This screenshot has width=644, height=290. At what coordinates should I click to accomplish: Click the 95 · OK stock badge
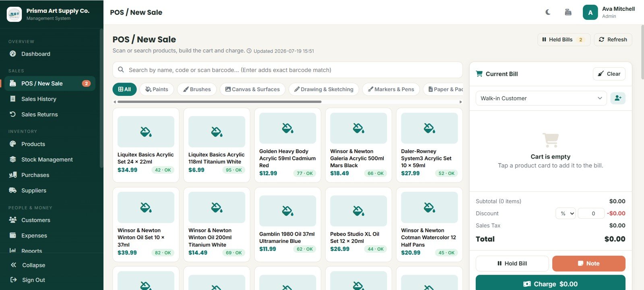click(234, 170)
